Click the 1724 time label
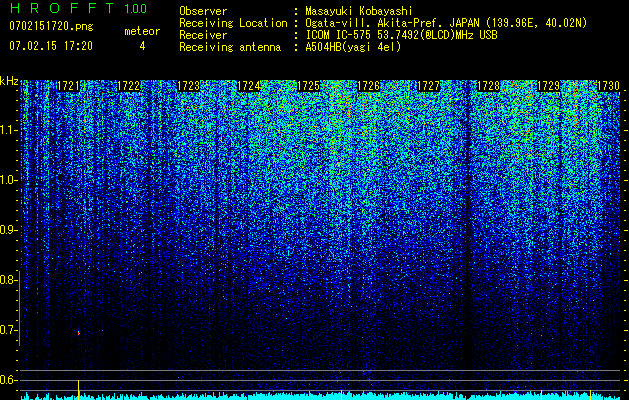 pos(249,86)
